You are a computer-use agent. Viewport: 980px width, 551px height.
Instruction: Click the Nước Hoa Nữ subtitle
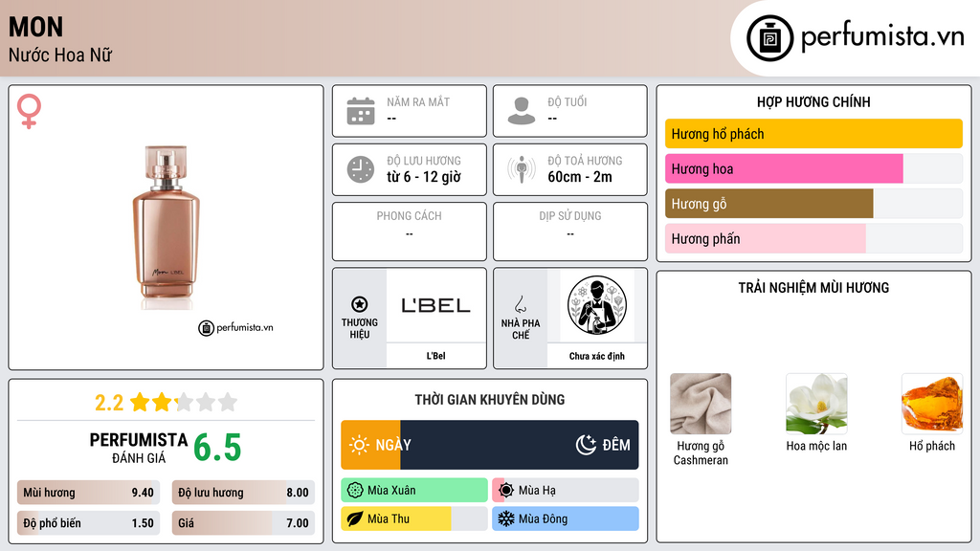[60, 55]
